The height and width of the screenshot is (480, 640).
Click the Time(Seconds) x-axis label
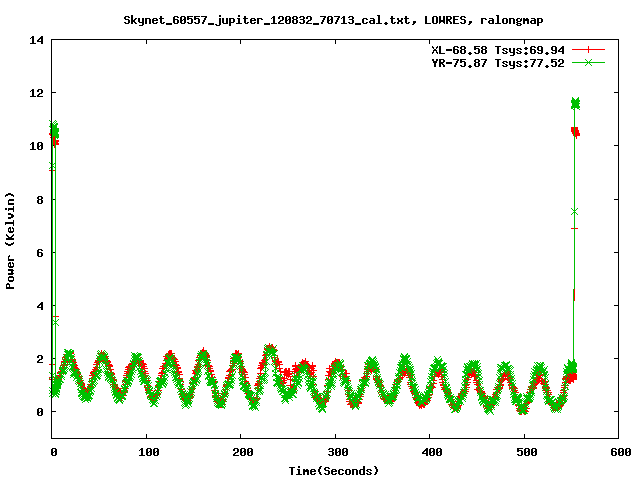click(x=333, y=471)
